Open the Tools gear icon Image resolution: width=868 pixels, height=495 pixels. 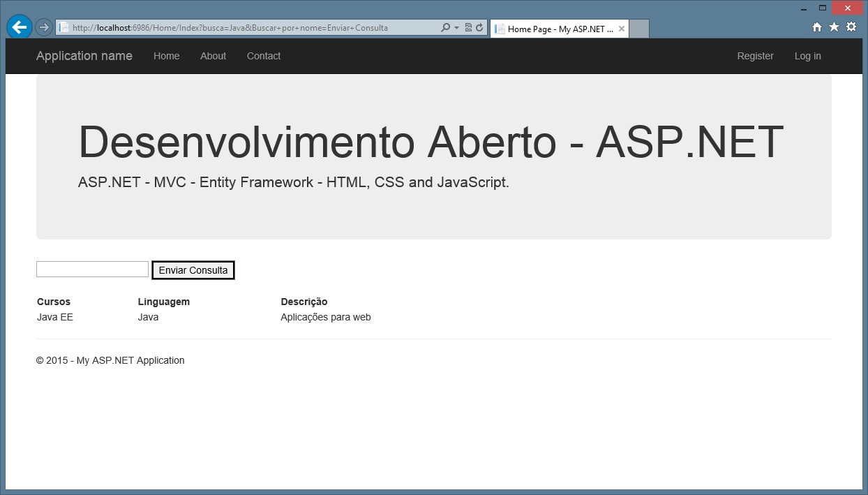851,27
